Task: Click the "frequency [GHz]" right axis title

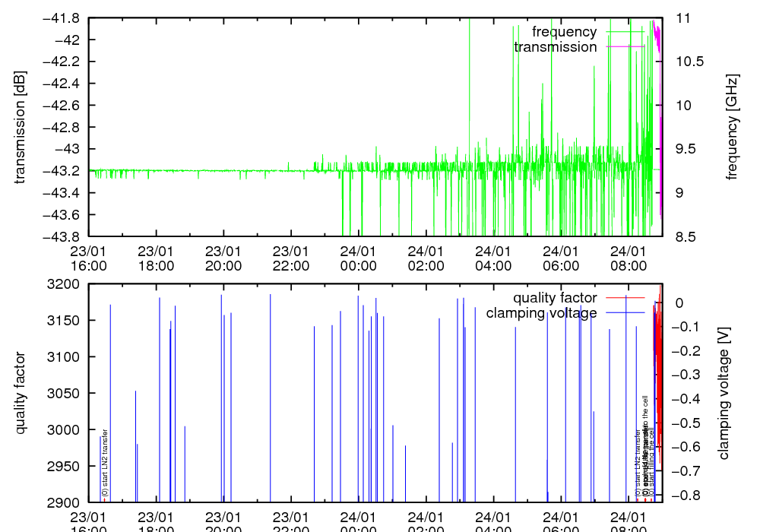Action: point(732,127)
